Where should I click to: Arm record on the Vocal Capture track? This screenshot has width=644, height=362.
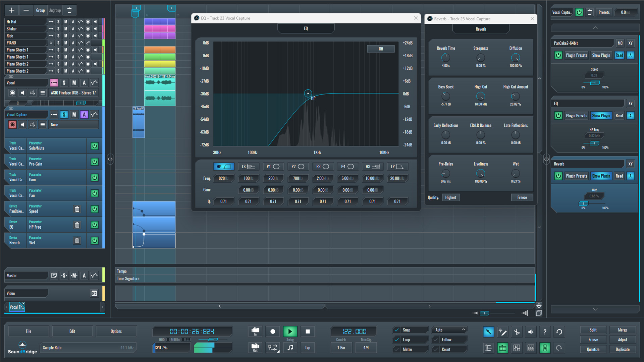[12, 125]
